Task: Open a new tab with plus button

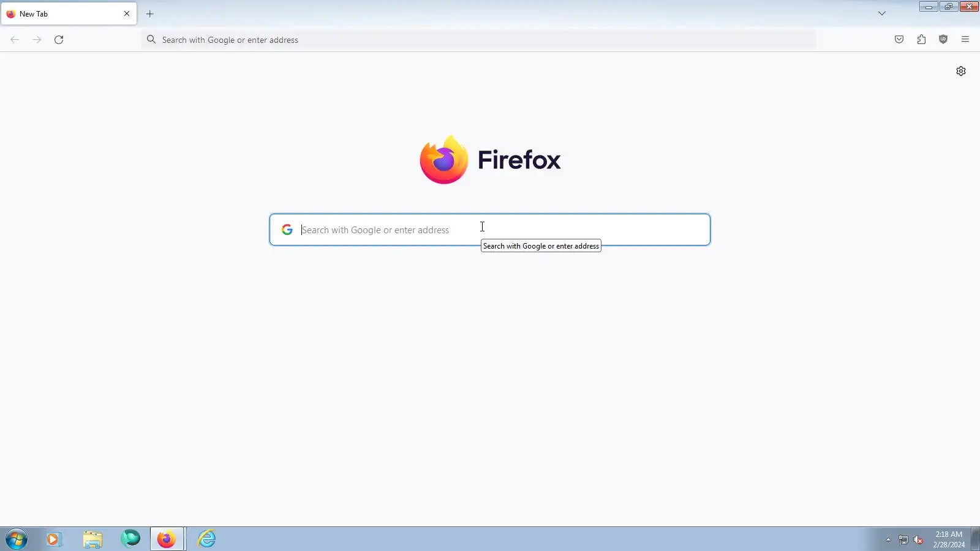Action: [x=149, y=13]
